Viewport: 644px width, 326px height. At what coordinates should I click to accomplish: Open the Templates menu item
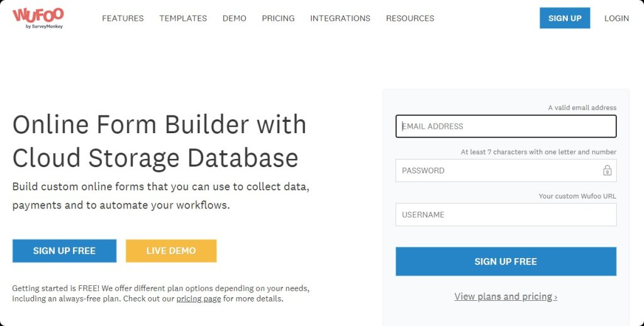point(183,18)
